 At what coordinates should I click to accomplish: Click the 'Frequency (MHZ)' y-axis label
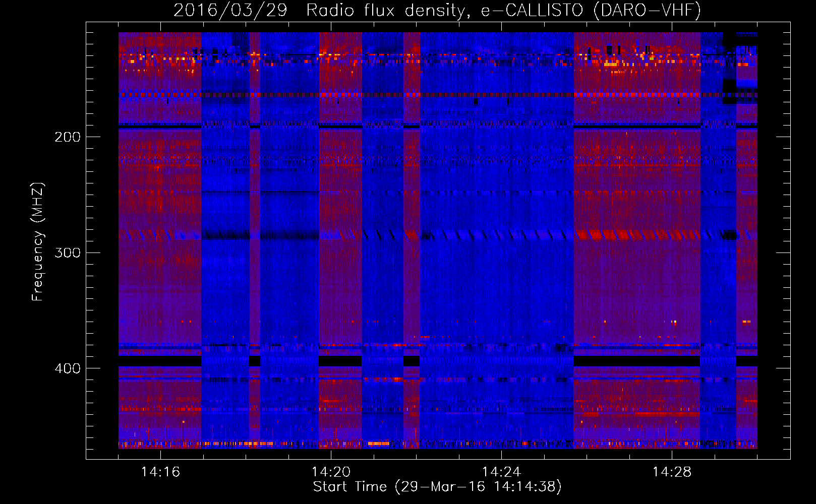[x=38, y=242]
